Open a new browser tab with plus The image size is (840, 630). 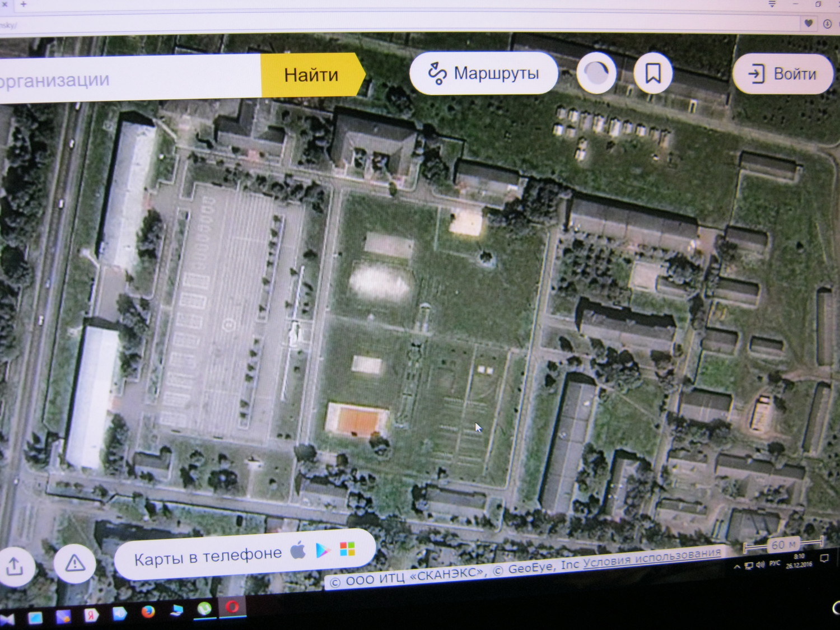coord(24,4)
